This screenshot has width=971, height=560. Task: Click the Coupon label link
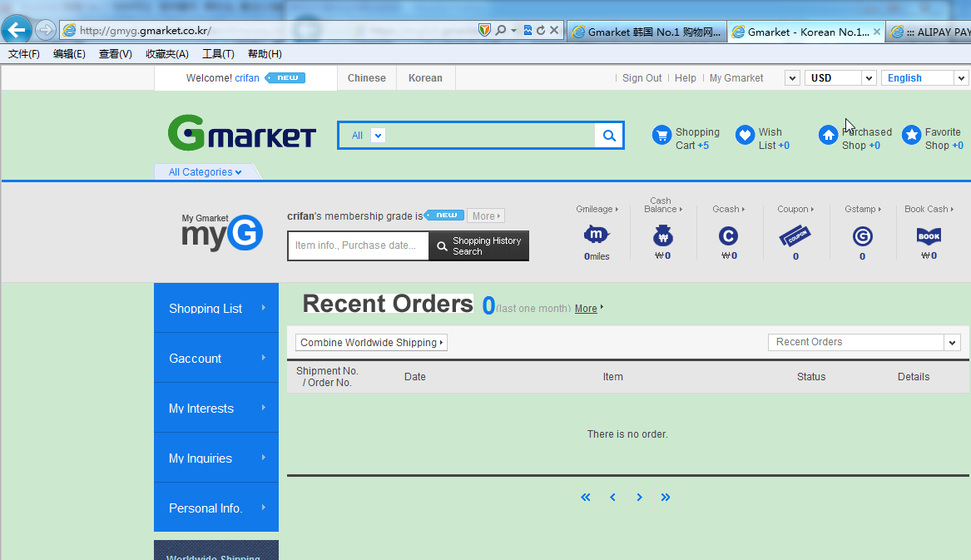(795, 210)
